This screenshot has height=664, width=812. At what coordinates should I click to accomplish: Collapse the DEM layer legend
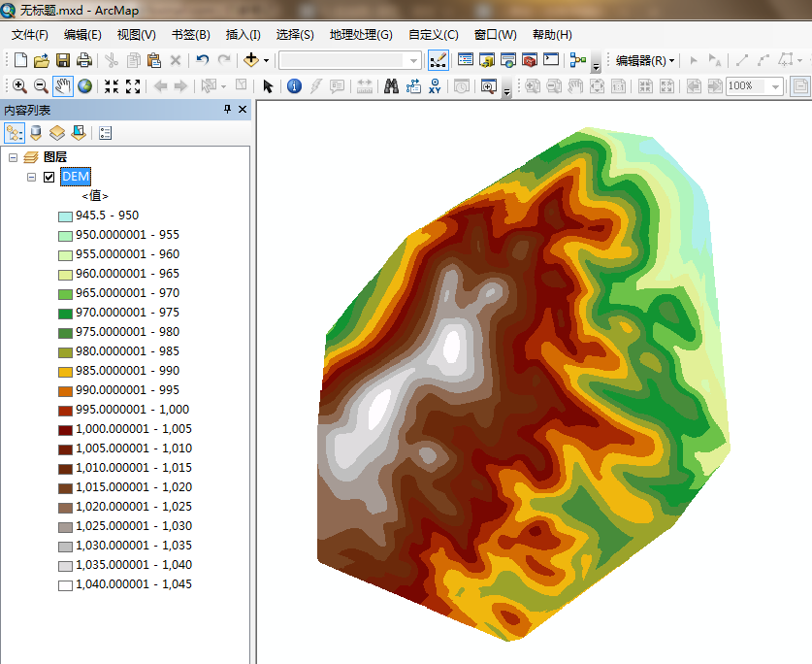pyautogui.click(x=31, y=177)
